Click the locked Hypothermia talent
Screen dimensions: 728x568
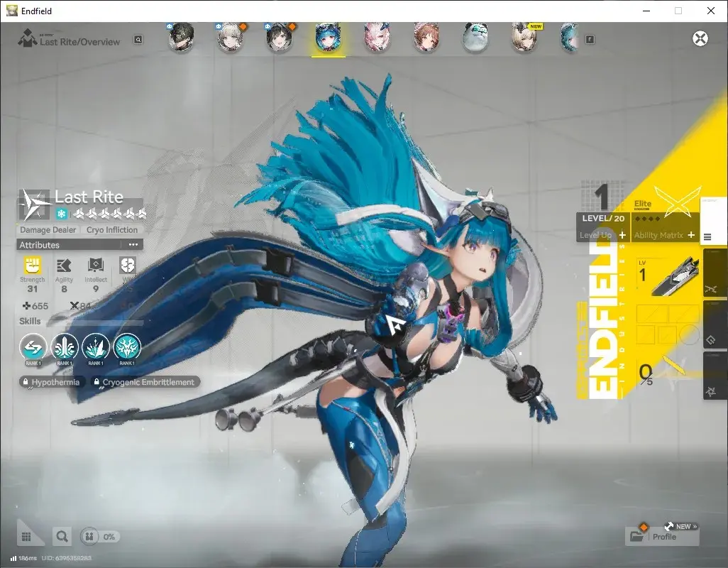[x=52, y=382]
